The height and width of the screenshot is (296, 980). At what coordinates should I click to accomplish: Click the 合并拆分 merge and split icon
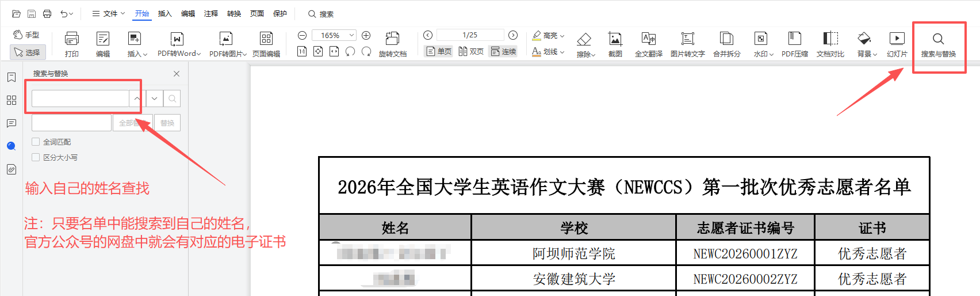(726, 44)
